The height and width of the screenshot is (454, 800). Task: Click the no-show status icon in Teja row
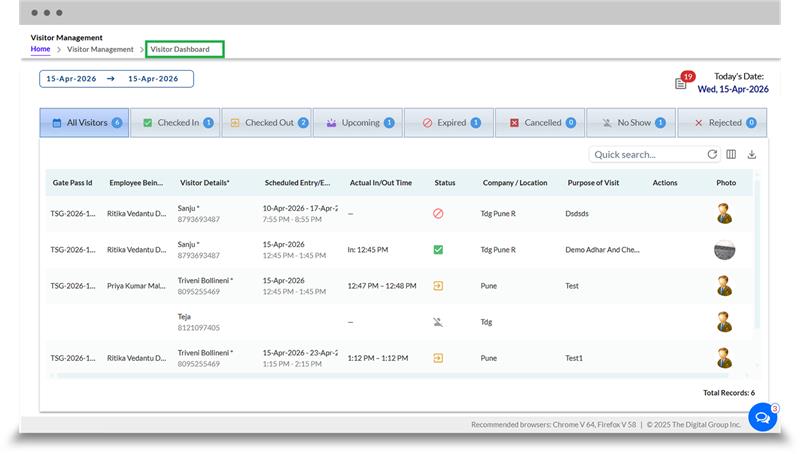(438, 322)
